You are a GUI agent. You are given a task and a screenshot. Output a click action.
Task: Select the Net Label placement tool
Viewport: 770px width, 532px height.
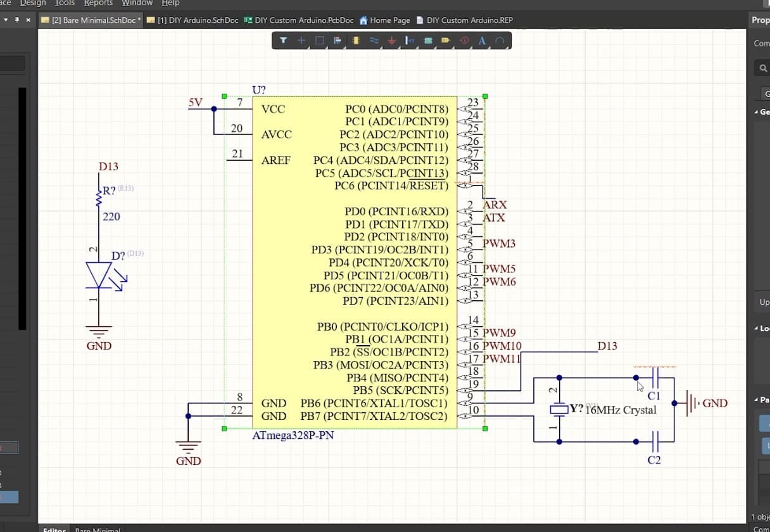click(410, 41)
